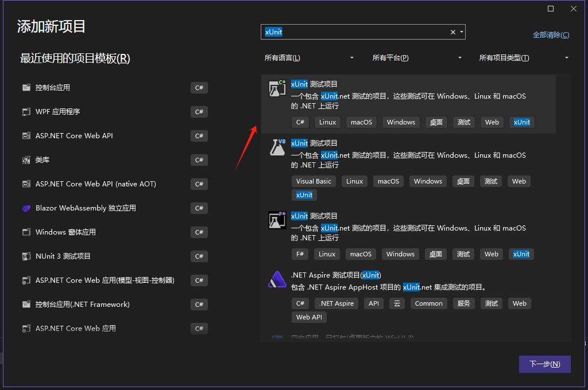Screen dimensions: 588x390
Task: Click the 全部清除 link
Action: point(551,35)
